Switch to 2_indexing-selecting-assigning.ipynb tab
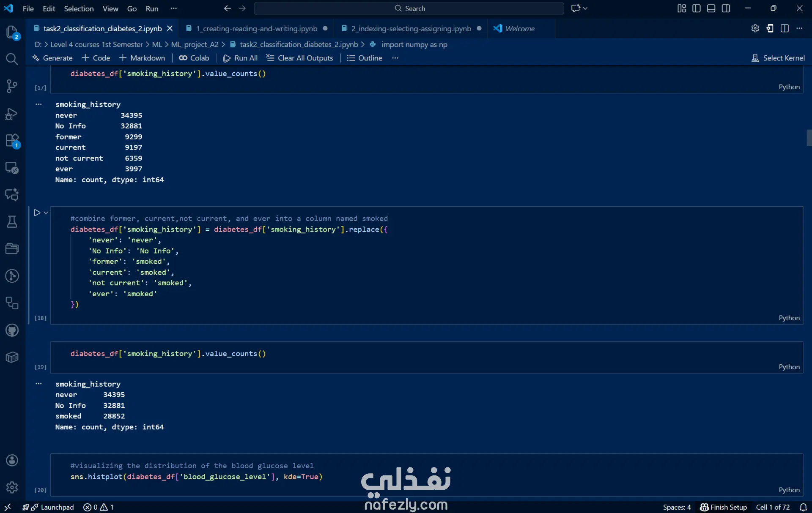This screenshot has width=812, height=513. pyautogui.click(x=411, y=28)
